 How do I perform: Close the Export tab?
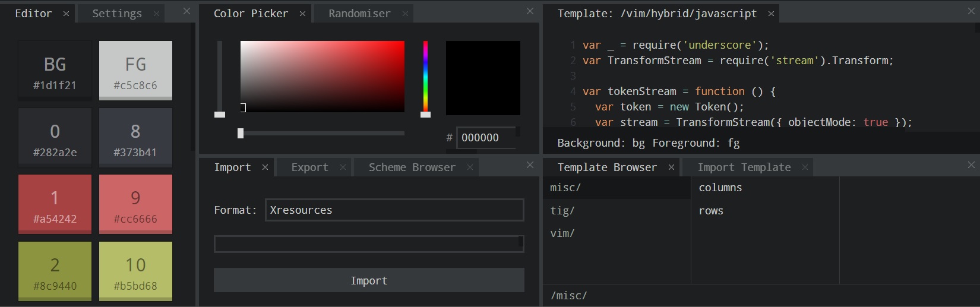(x=343, y=167)
